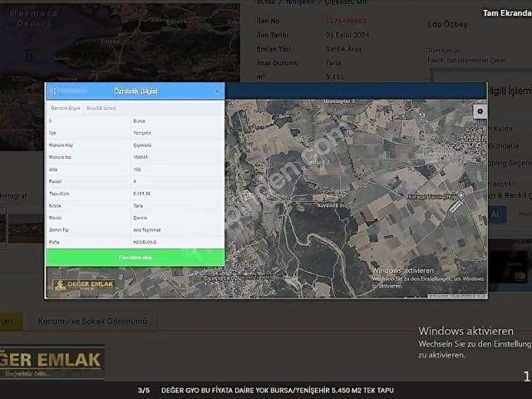Close the Öznitelik Bilgisi panel with the X
The image size is (532, 399).
(218, 91)
